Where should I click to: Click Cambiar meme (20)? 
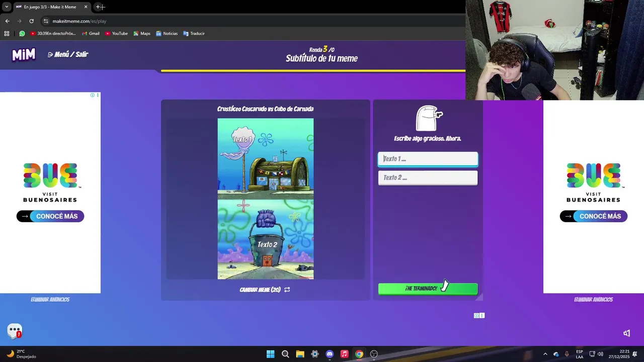coord(260,290)
